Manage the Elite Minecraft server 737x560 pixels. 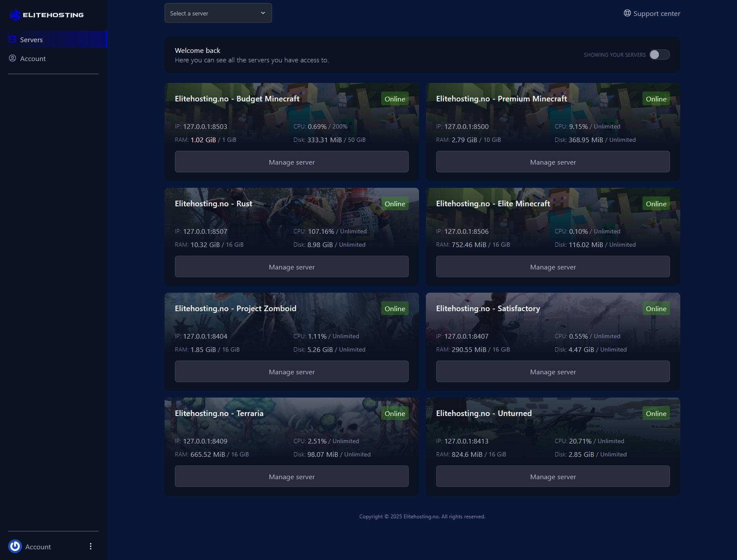(553, 266)
